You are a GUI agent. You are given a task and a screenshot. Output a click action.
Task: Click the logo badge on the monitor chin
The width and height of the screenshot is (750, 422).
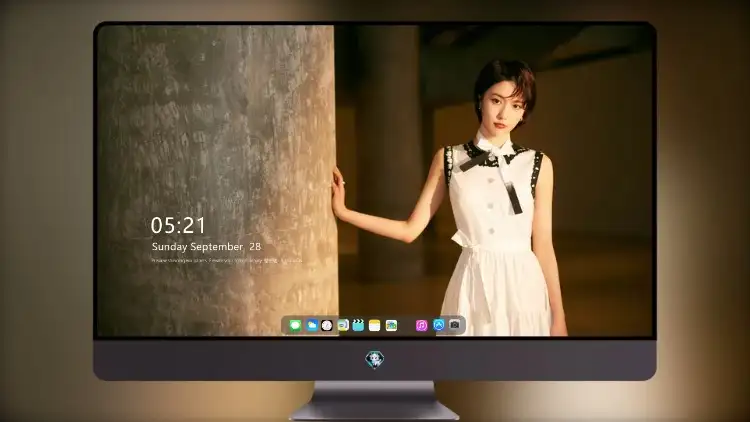(375, 360)
